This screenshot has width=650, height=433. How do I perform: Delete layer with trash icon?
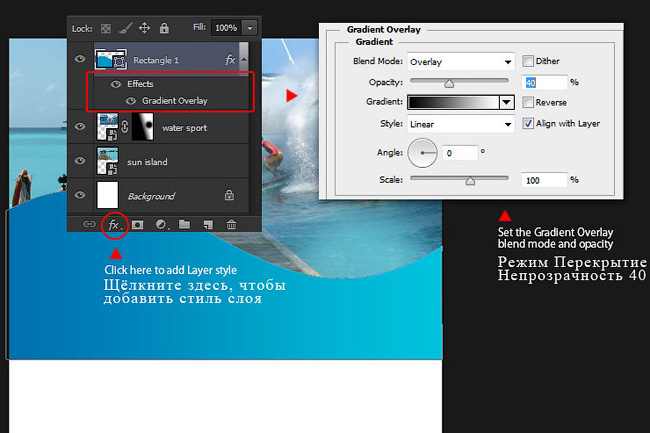pos(231,224)
